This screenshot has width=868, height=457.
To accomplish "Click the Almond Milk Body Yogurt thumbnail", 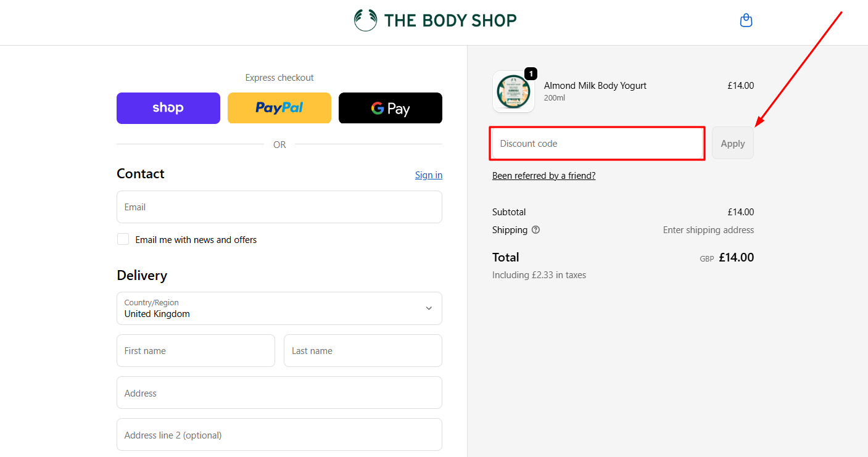I will [x=513, y=91].
